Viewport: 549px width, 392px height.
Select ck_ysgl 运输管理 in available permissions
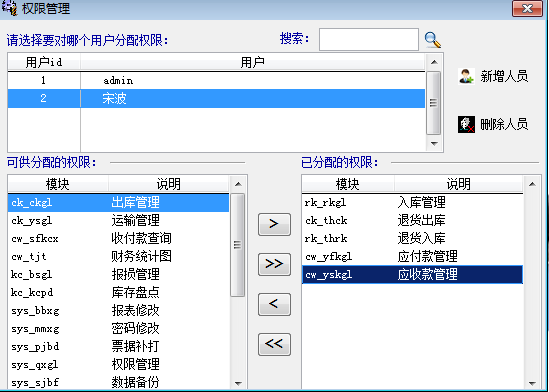coord(118,220)
